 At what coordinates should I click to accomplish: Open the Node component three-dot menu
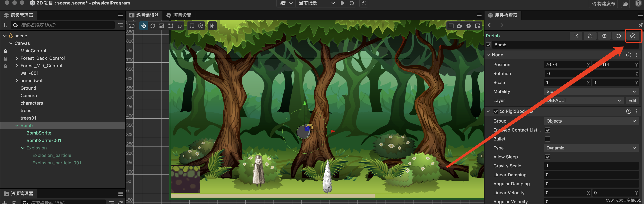636,55
